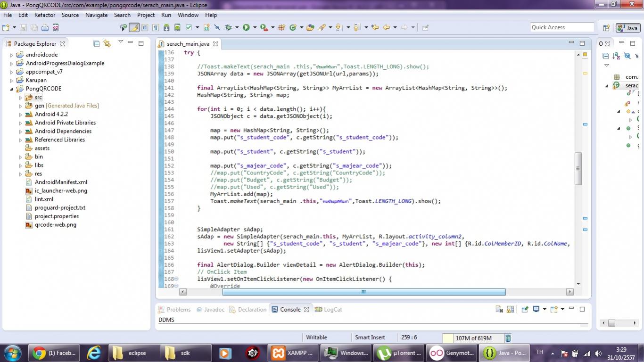Click the Open Console icon
The width and height of the screenshot is (644, 362).
tap(554, 309)
